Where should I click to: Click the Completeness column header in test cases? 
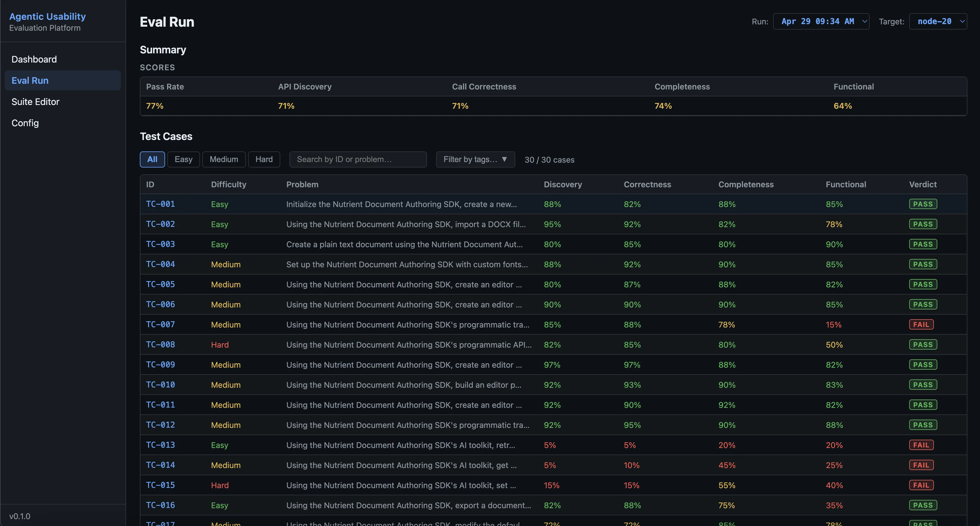coord(746,184)
